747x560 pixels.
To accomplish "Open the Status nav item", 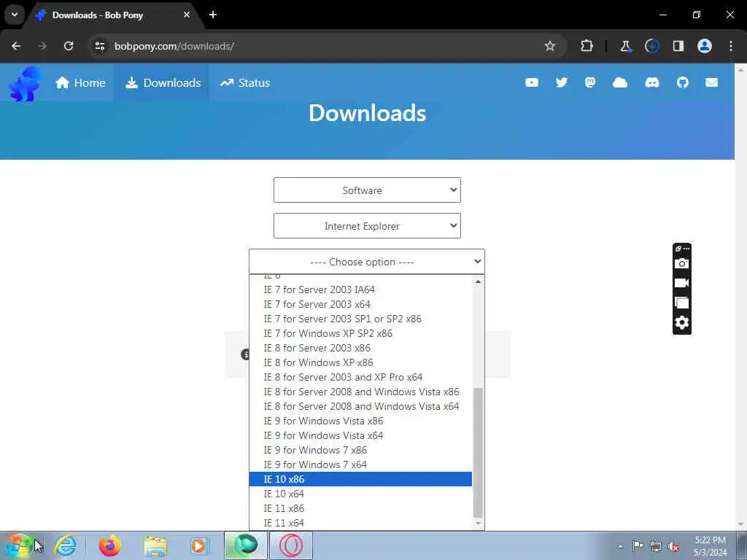I will [245, 83].
